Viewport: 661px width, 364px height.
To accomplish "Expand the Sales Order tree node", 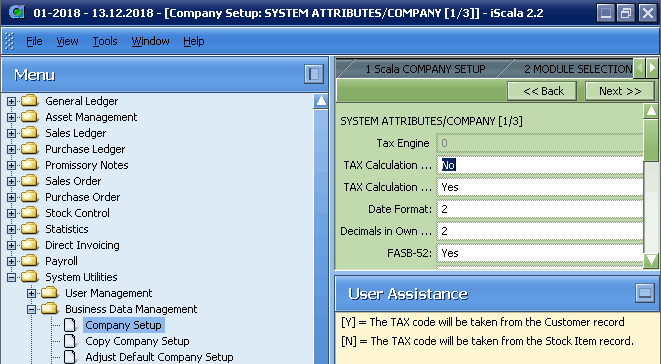I will pos(11,181).
